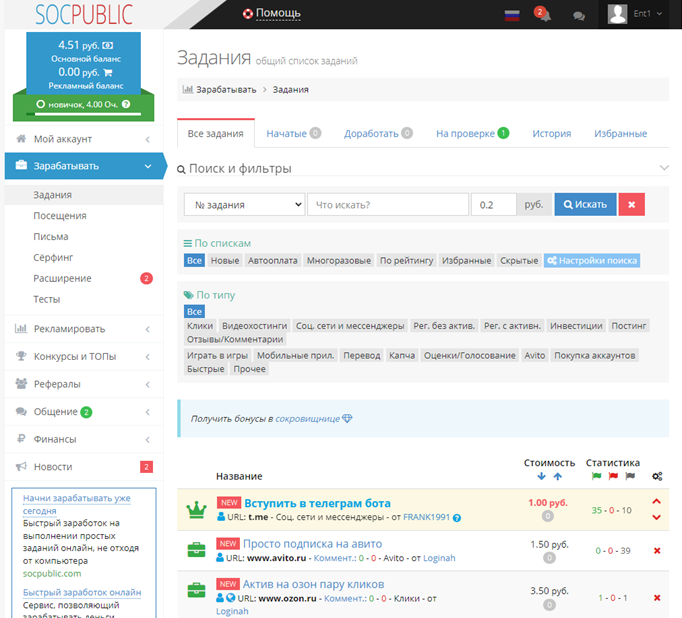Filter by type: Видеохостинги

pyautogui.click(x=254, y=326)
